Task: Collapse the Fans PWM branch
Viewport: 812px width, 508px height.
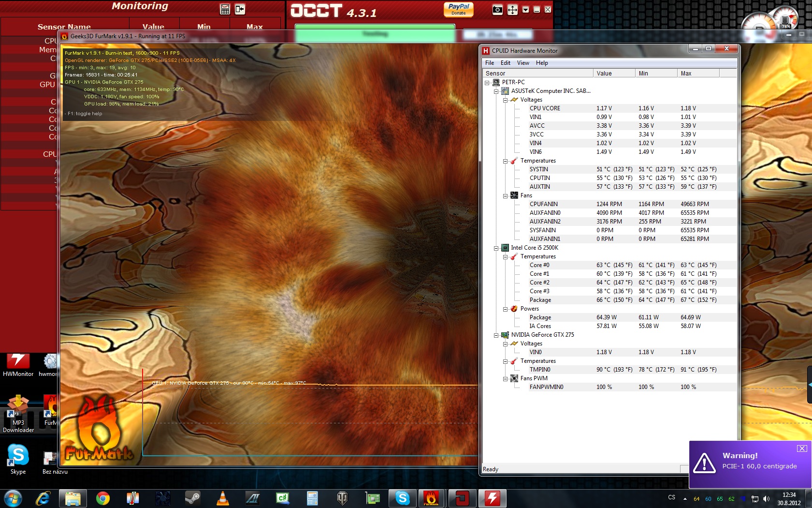Action: [505, 379]
